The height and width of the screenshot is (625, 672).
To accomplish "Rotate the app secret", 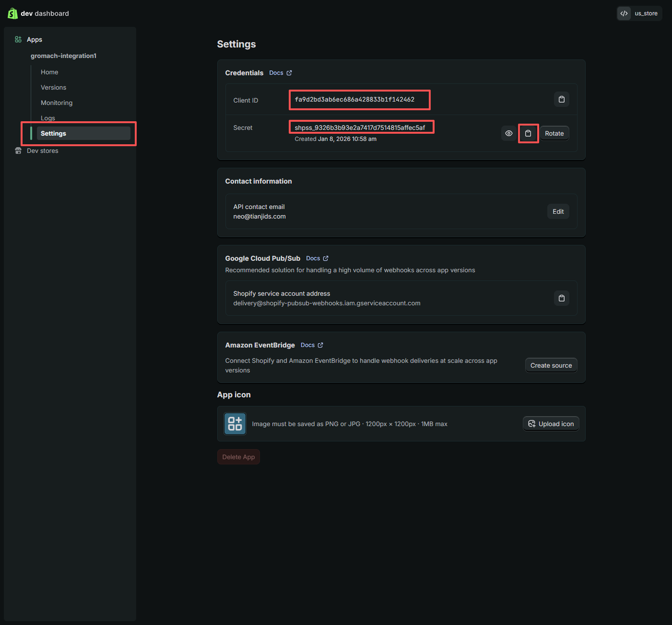I will [x=554, y=133].
